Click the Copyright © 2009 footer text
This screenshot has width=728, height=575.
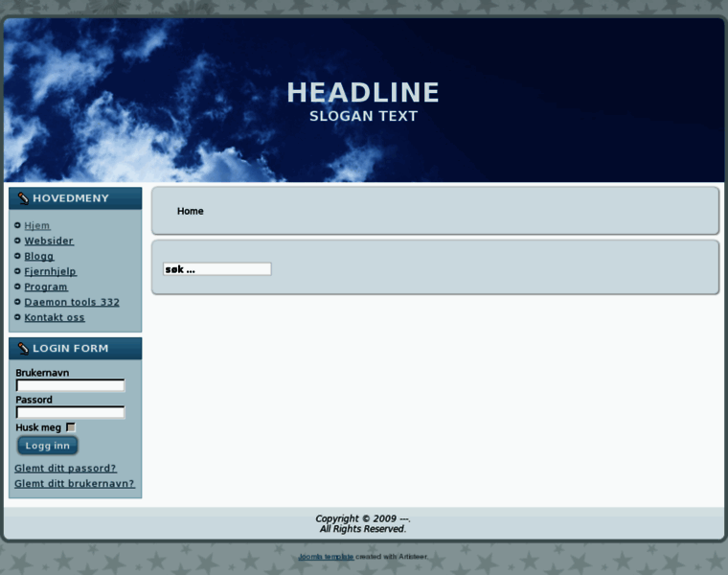tap(363, 518)
